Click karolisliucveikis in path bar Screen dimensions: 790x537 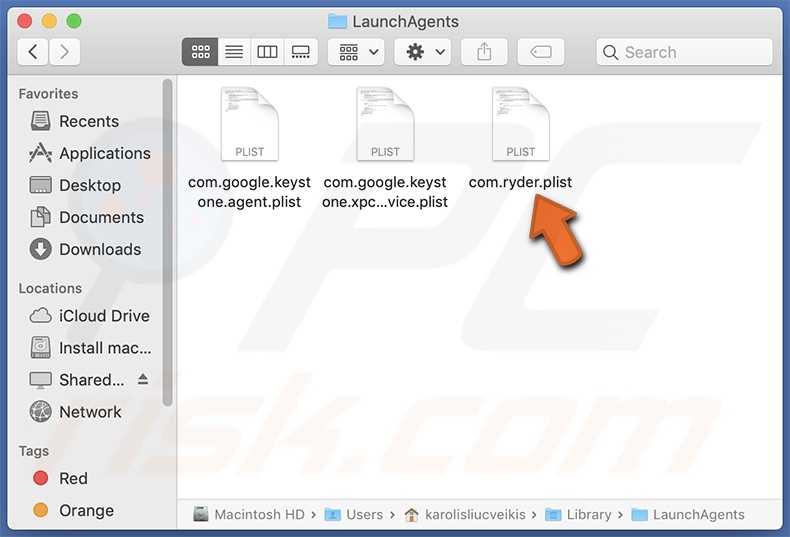click(465, 514)
